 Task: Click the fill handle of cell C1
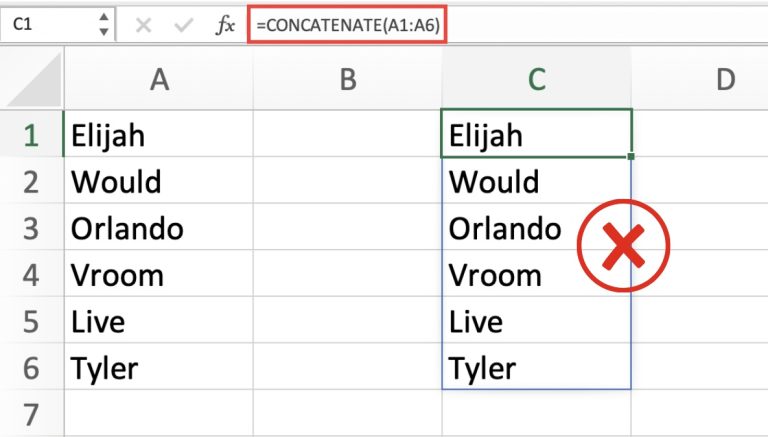coord(631,157)
